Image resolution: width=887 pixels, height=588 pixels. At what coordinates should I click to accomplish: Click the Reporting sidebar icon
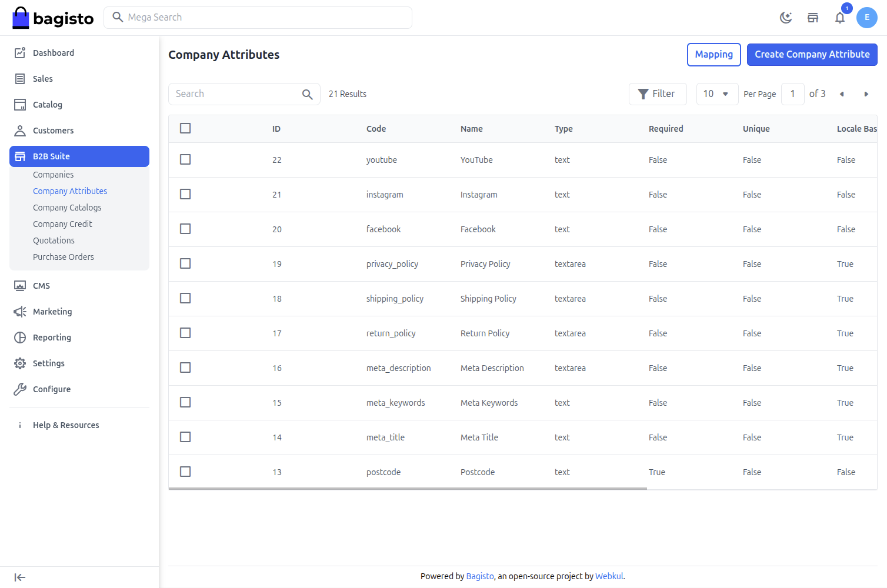click(20, 338)
